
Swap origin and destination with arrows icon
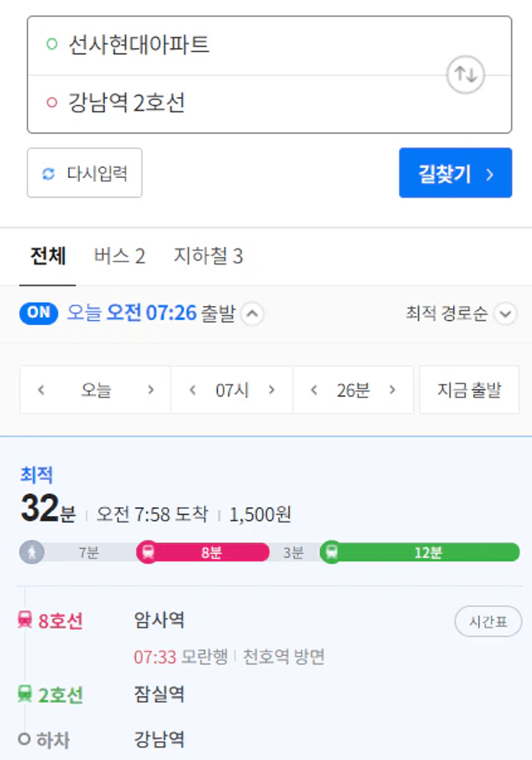pos(465,75)
